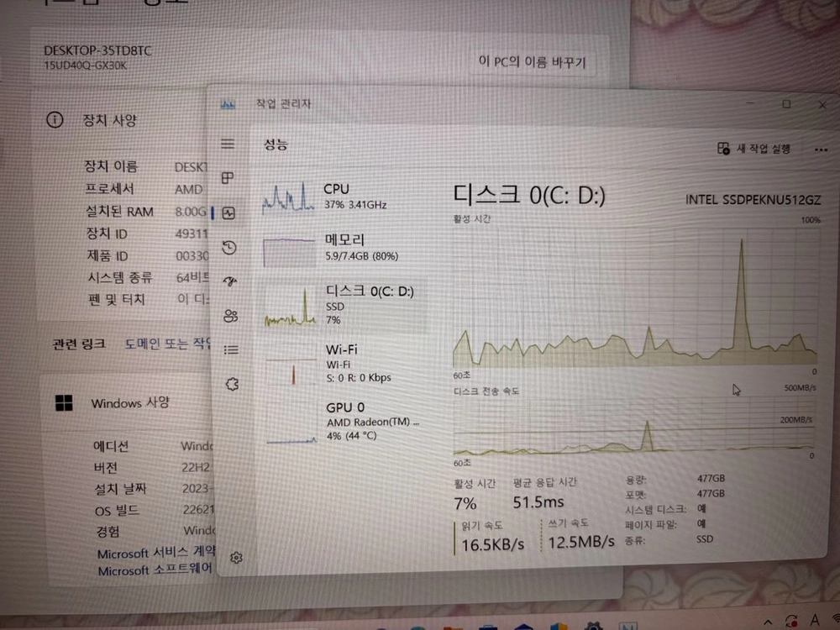Image resolution: width=840 pixels, height=630 pixels.
Task: Select the Wi-Fi performance item
Action: click(345, 363)
